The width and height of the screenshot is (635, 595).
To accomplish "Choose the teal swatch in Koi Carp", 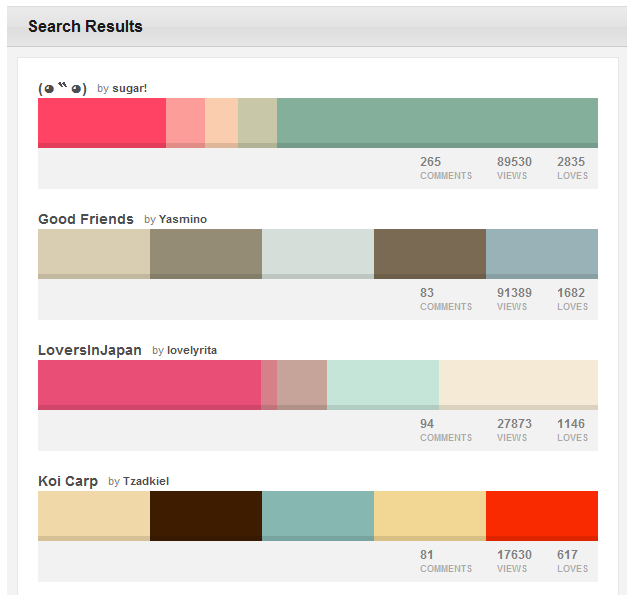I will click(x=318, y=516).
